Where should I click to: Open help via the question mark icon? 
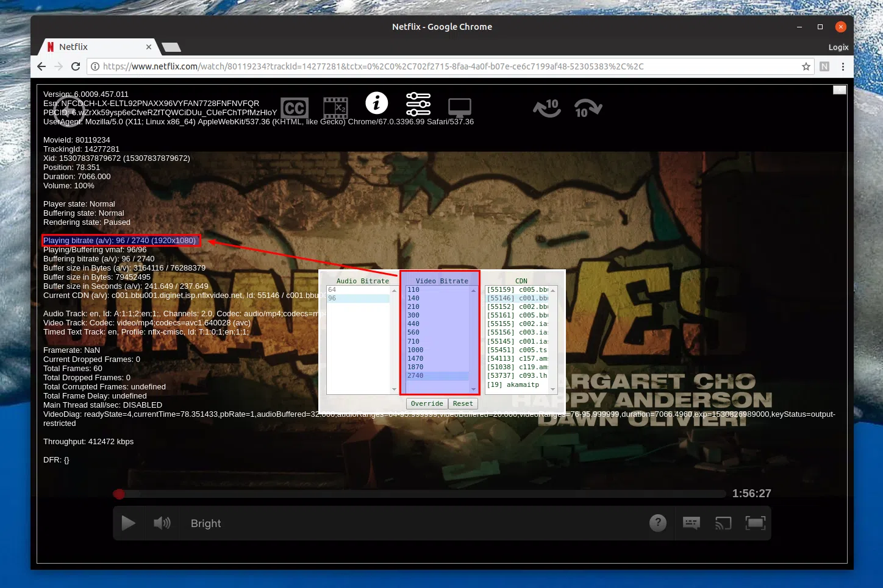[x=657, y=523]
